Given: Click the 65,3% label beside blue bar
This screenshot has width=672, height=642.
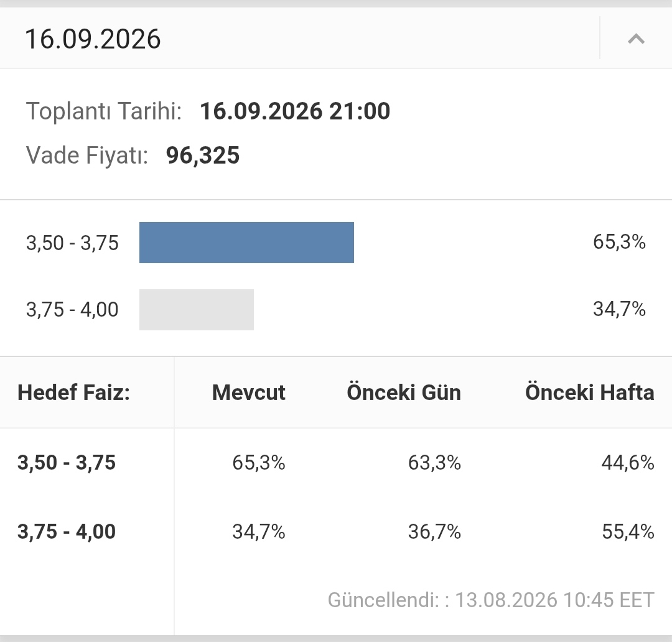Looking at the screenshot, I should pos(619,242).
